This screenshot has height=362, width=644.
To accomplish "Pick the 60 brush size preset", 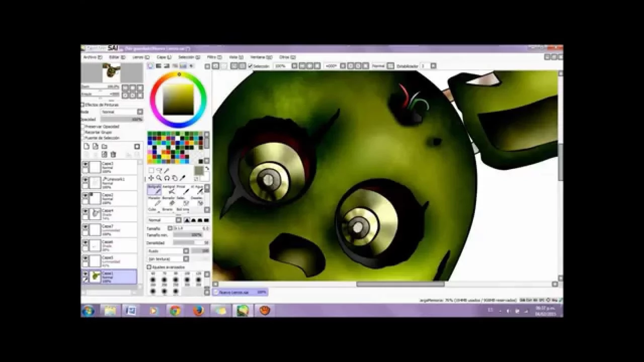I will click(153, 279).
